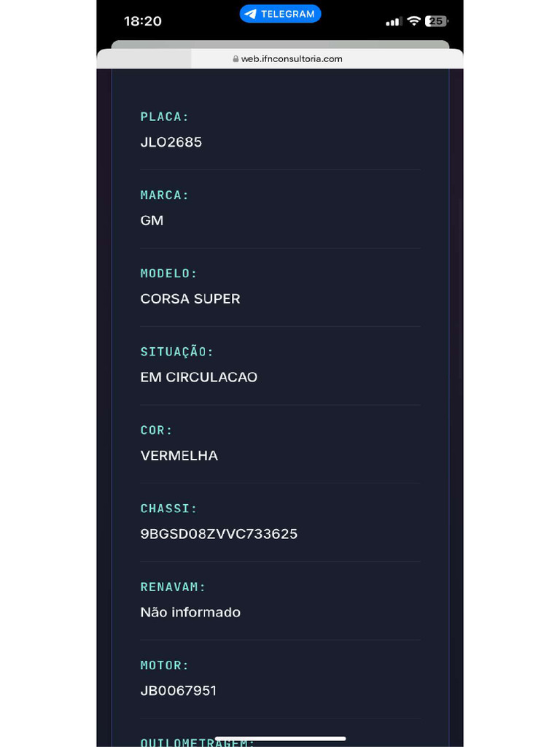This screenshot has width=560, height=747.
Task: Tap the cellular signal bars icon
Action: tap(394, 22)
